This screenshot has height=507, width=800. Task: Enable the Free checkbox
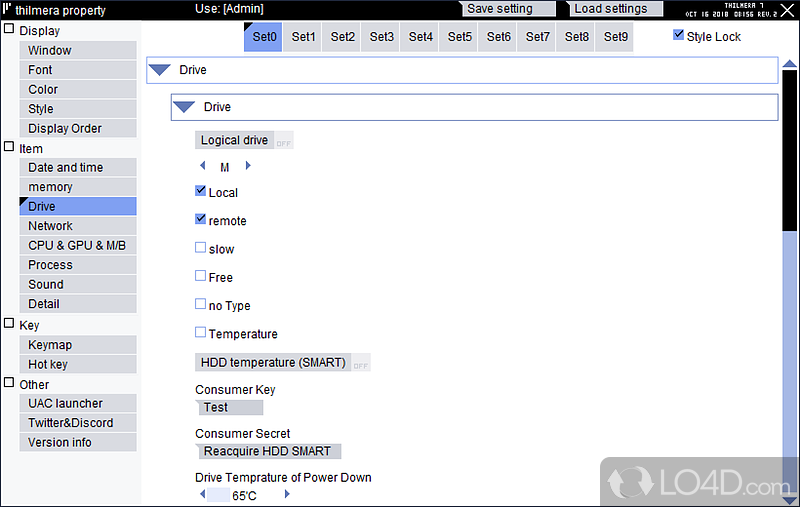tap(201, 276)
